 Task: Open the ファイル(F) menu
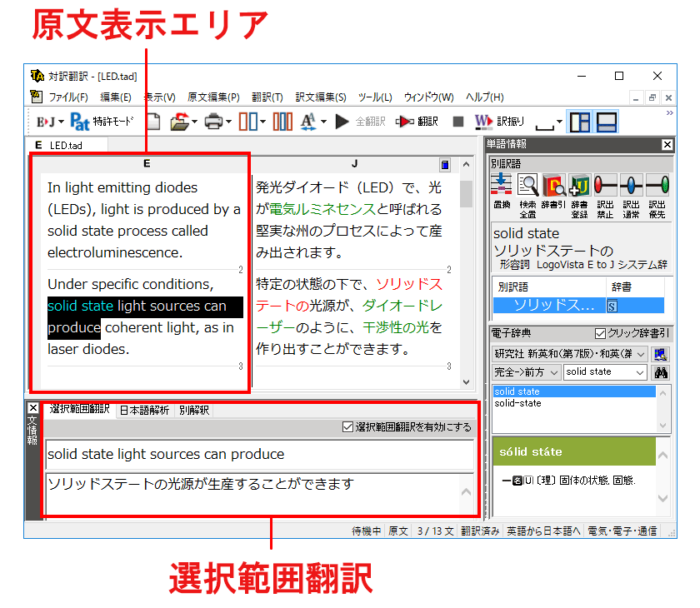click(67, 97)
